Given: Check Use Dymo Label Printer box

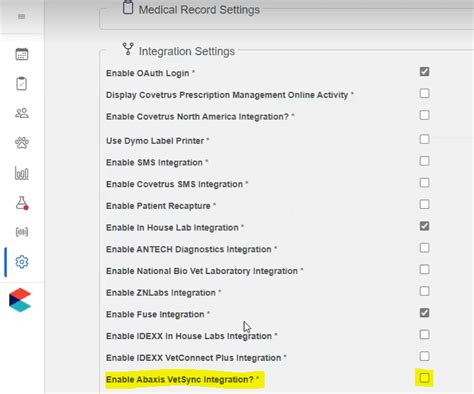Looking at the screenshot, I should click(424, 139).
